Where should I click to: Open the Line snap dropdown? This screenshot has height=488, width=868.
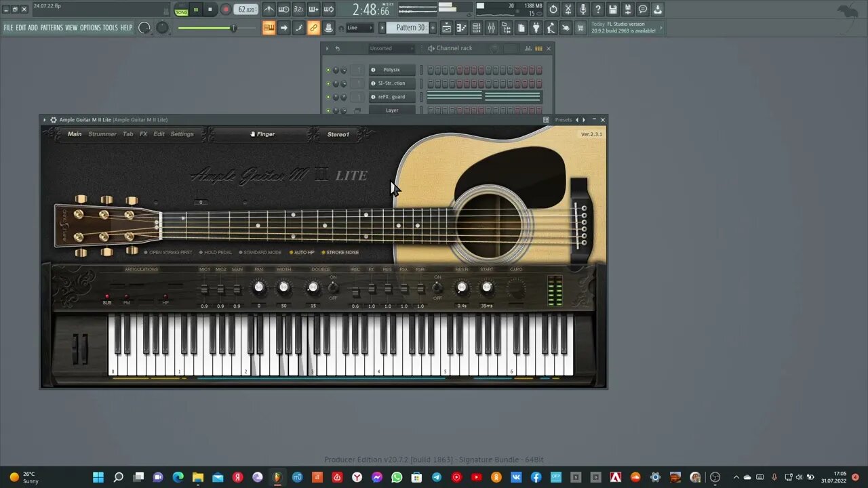(359, 28)
